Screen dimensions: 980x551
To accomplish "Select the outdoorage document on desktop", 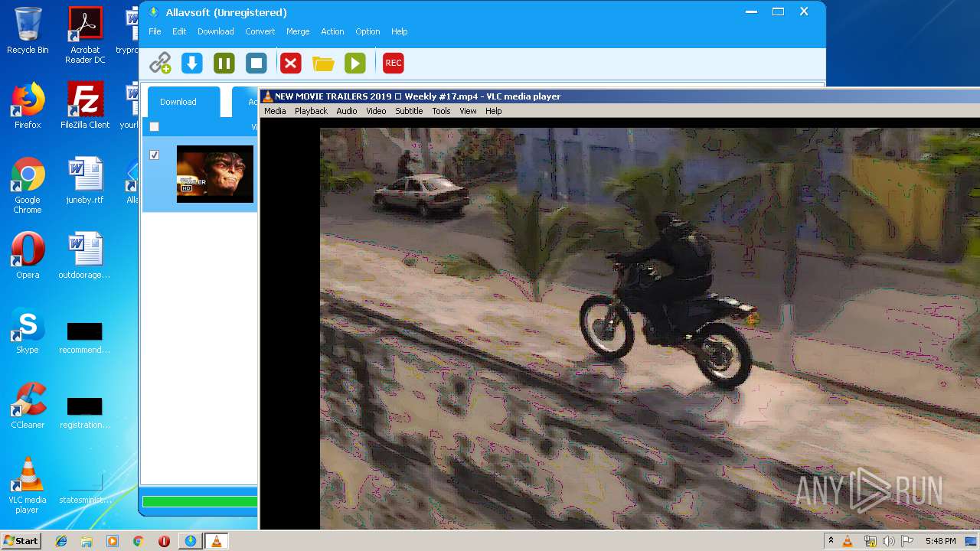I will coord(85,256).
